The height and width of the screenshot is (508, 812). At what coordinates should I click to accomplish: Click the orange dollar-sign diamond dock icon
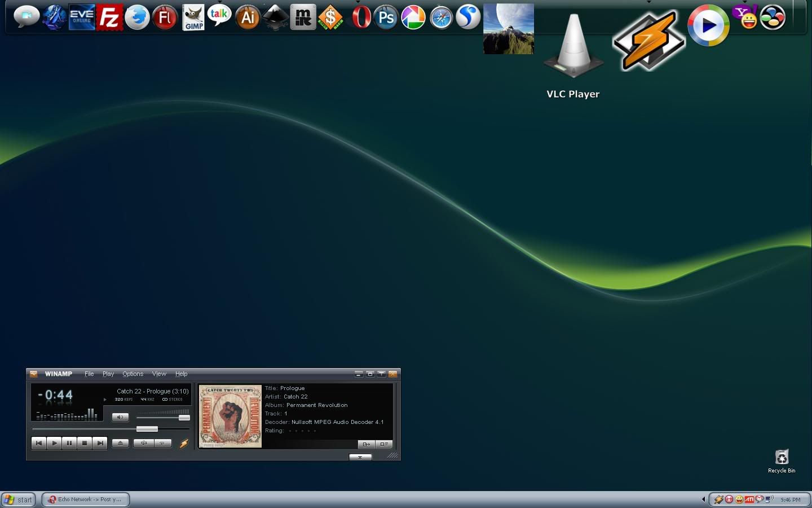point(330,17)
